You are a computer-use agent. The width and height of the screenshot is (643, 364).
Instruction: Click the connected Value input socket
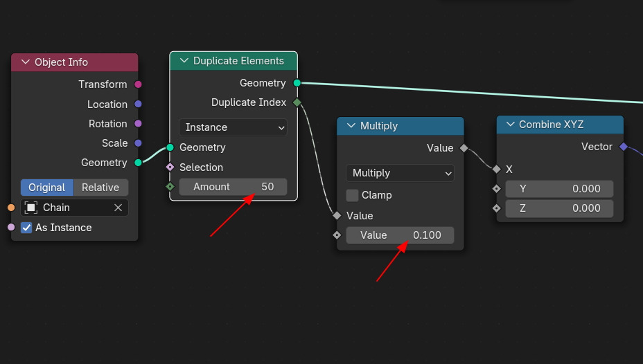pyautogui.click(x=337, y=215)
